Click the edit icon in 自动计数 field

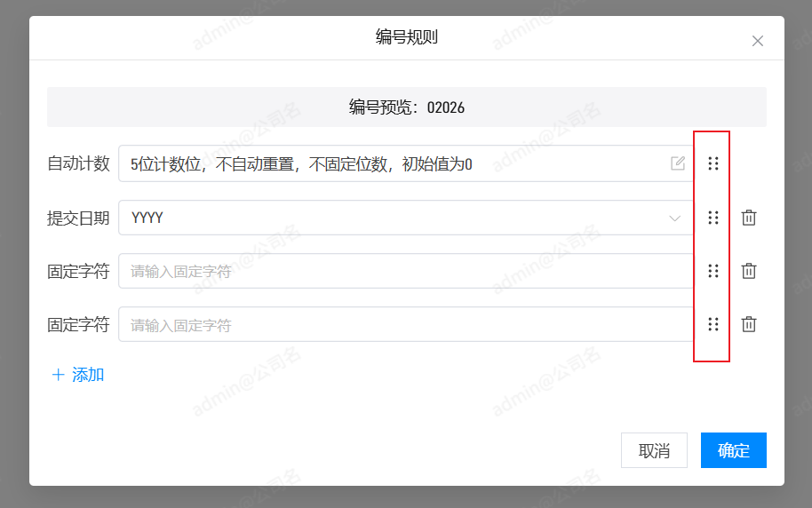(678, 163)
